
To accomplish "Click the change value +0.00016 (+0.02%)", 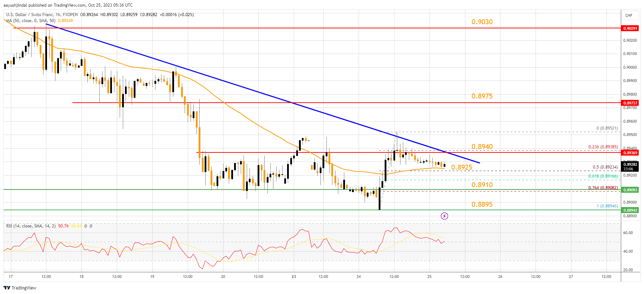I will 177,15.
